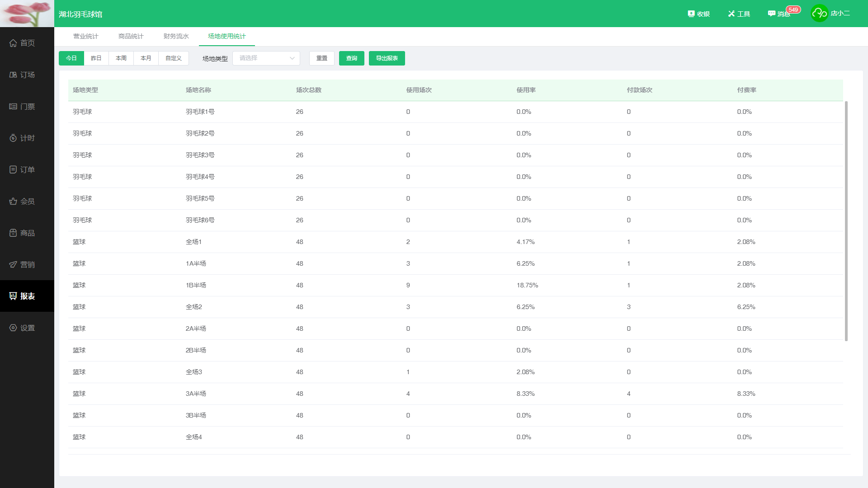Open 工具 tools in top bar
This screenshot has height=488, width=868.
click(x=739, y=14)
